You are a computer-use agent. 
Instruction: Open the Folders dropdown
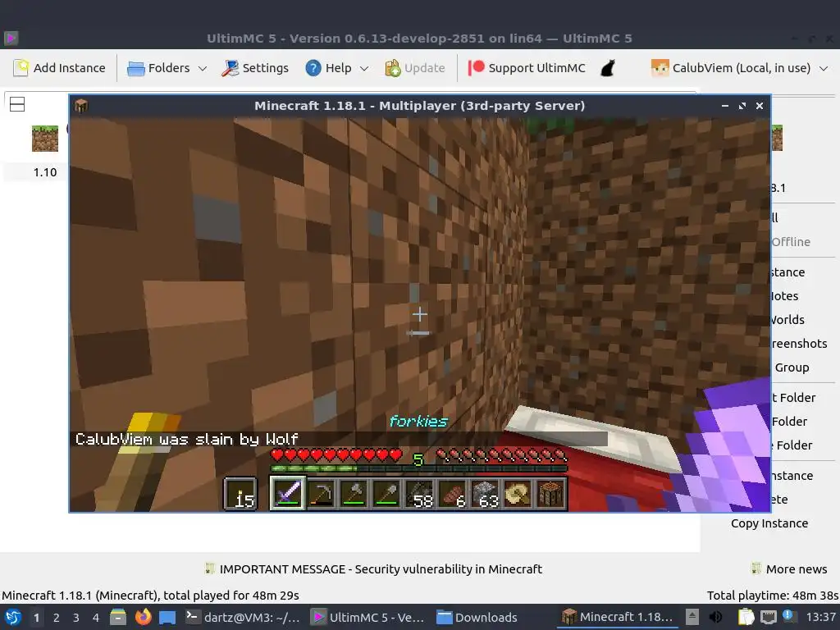[x=167, y=68]
